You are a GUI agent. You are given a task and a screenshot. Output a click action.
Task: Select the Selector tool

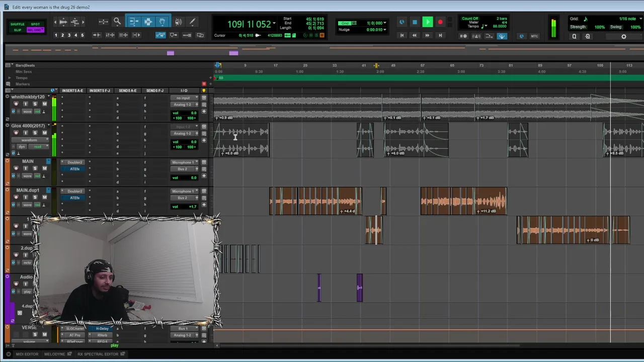click(x=148, y=22)
